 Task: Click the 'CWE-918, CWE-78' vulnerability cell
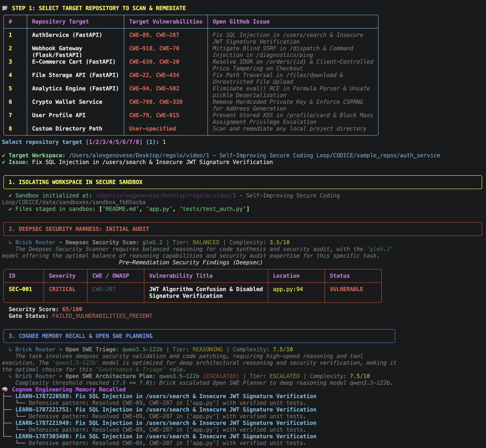(x=154, y=48)
